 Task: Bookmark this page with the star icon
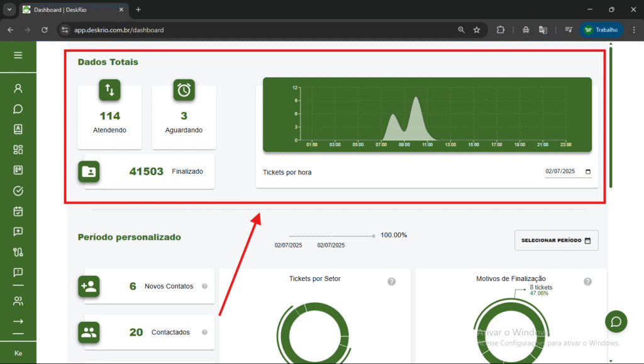477,30
